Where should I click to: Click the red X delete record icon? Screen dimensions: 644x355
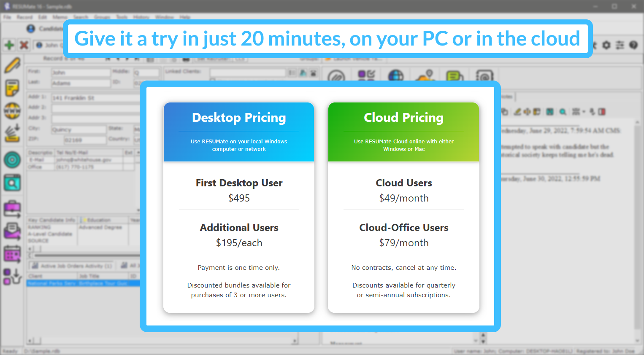(x=24, y=45)
